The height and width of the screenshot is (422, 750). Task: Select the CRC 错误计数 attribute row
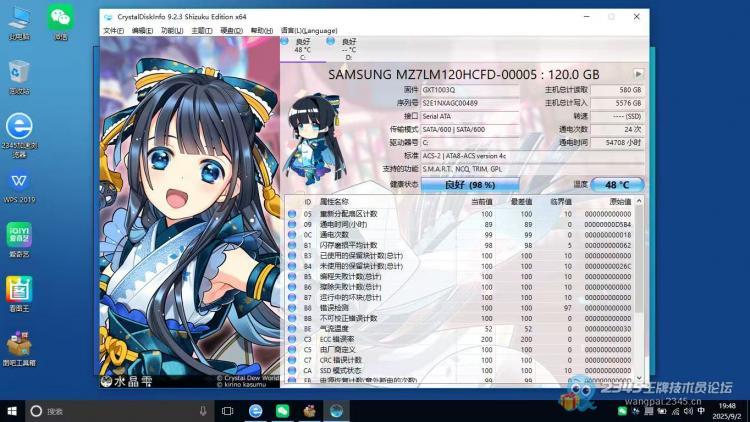[460, 360]
